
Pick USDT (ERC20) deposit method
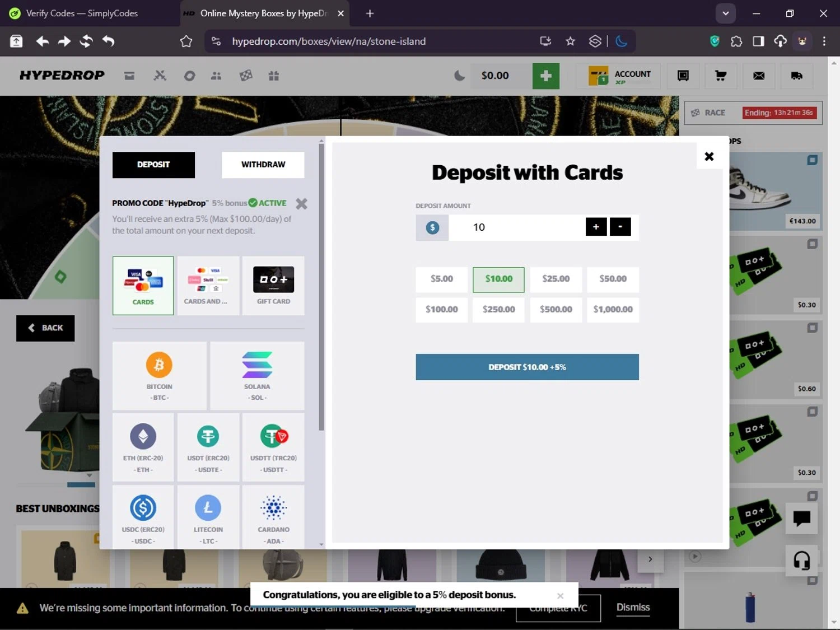pyautogui.click(x=208, y=447)
